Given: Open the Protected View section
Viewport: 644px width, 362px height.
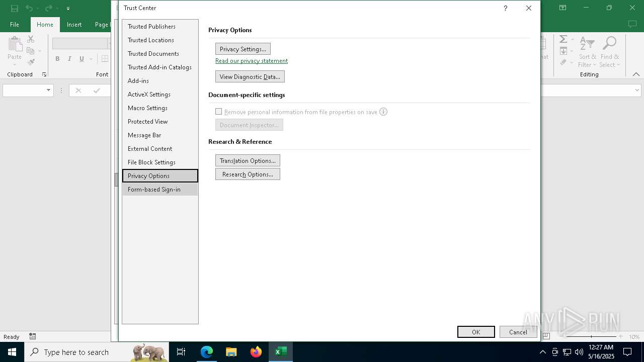Looking at the screenshot, I should [160, 121].
